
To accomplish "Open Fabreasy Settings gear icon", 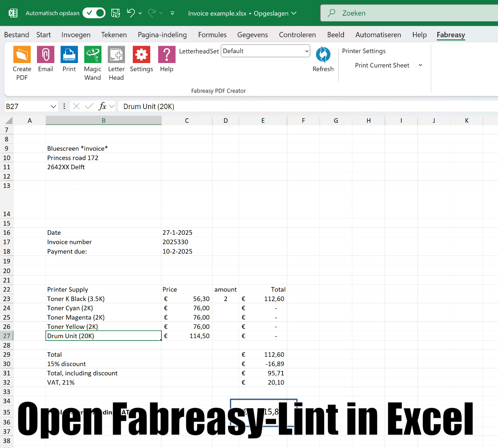I will pos(142,54).
